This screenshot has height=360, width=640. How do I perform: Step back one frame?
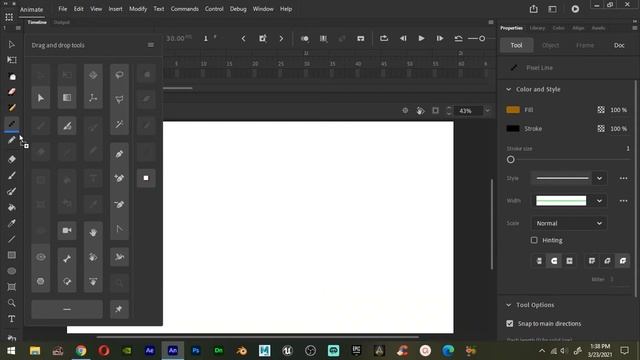[x=403, y=38]
